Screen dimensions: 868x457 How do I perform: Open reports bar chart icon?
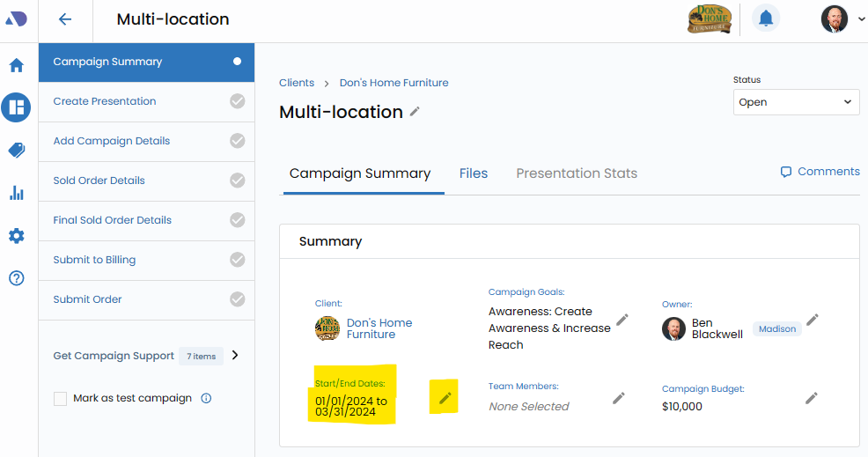point(16,193)
